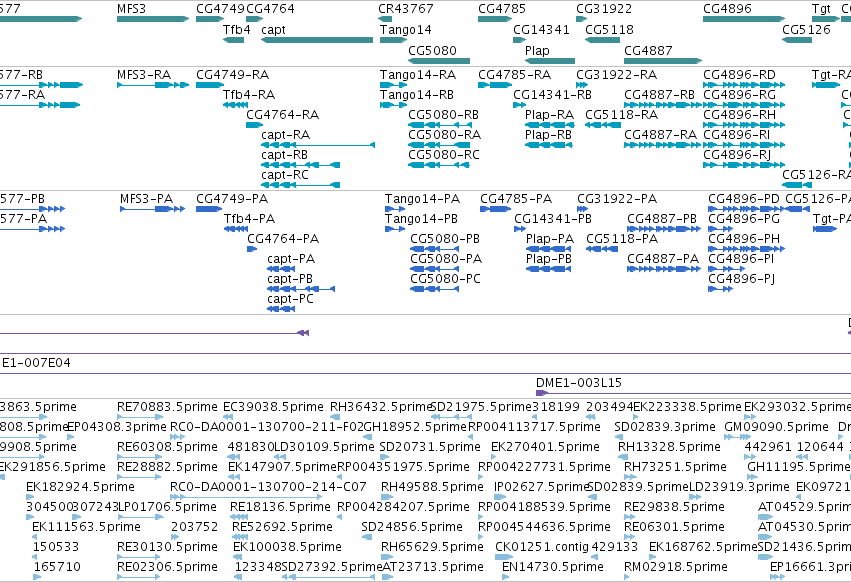Click the Plap-RA transcript label
Viewport: 851px width, 582px height.
point(549,115)
